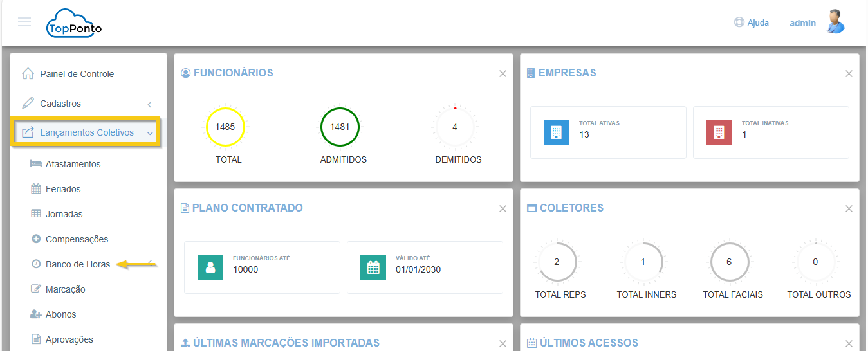The height and width of the screenshot is (351, 868).
Task: Open the Ajuda help link
Action: point(752,22)
